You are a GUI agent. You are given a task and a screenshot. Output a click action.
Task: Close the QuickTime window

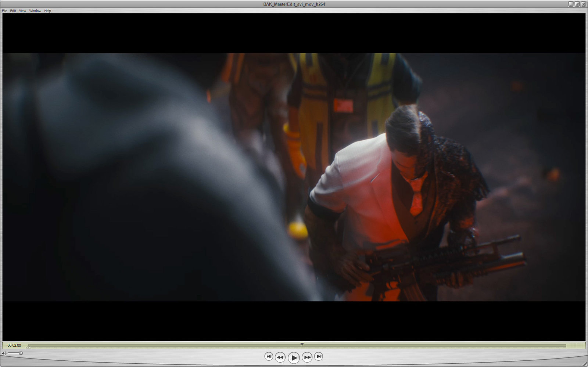[x=583, y=4]
